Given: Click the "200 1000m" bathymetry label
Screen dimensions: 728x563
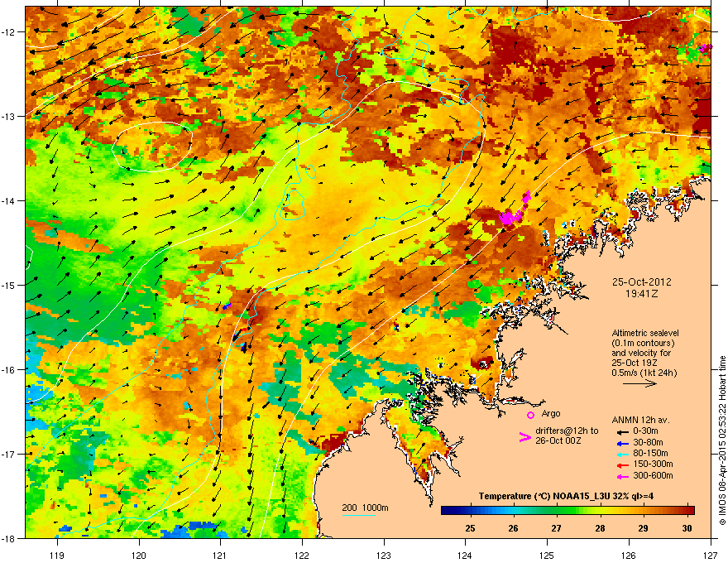Looking at the screenshot, I should (365, 508).
